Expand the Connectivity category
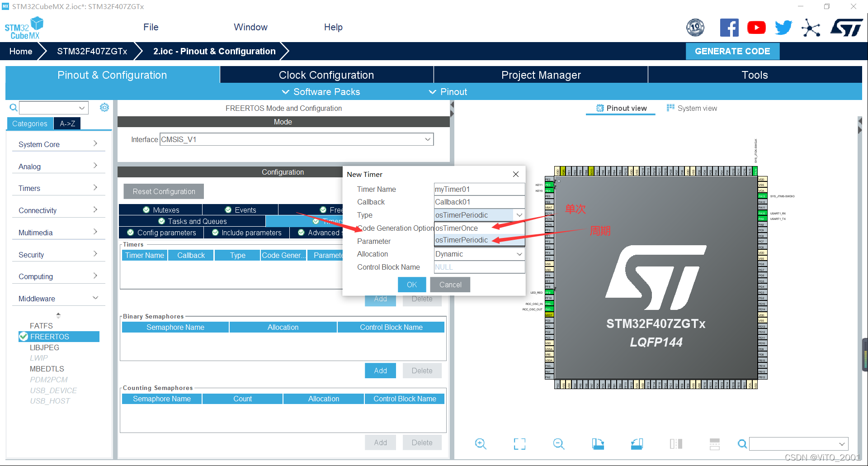 click(x=58, y=210)
